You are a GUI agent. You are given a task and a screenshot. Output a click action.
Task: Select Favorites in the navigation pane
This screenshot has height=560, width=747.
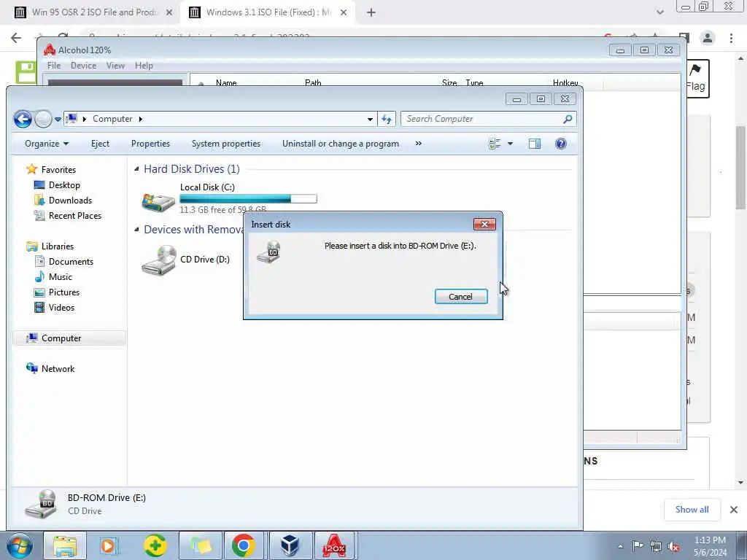[58, 169]
